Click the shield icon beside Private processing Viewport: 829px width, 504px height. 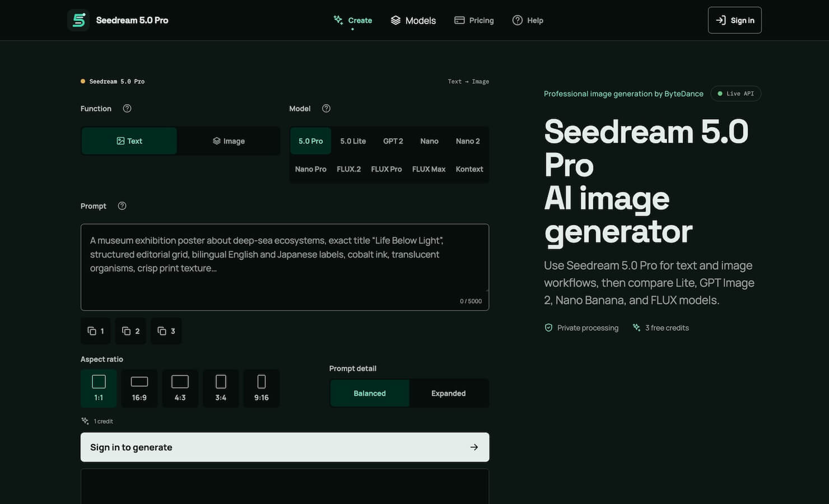pyautogui.click(x=548, y=328)
